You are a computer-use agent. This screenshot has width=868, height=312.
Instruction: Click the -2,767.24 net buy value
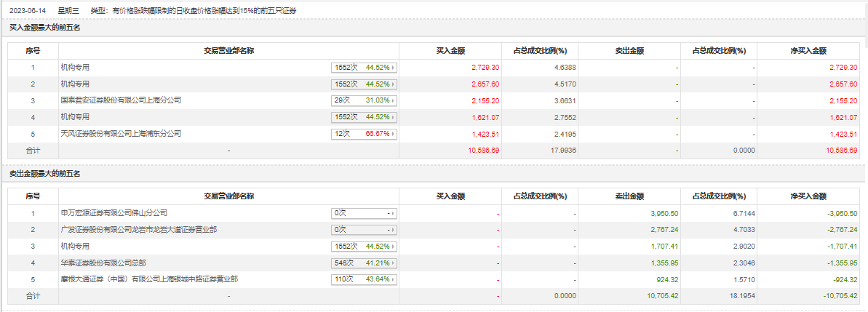pyautogui.click(x=842, y=230)
